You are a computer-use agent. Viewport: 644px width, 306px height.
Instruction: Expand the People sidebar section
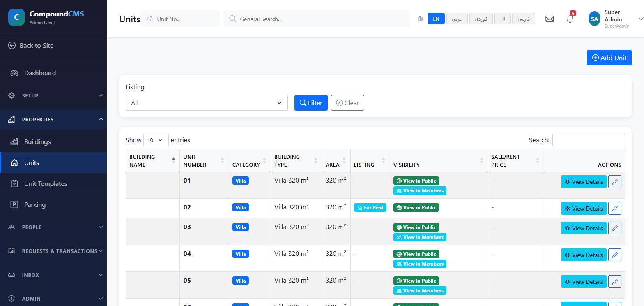click(x=53, y=227)
